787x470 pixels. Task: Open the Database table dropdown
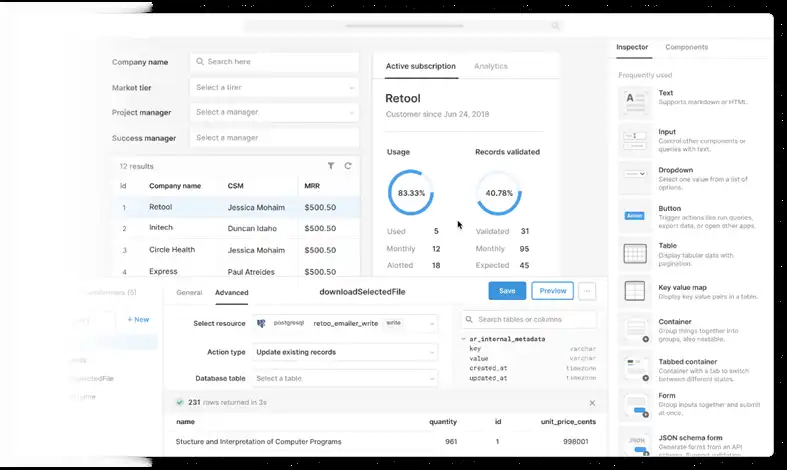click(x=345, y=378)
